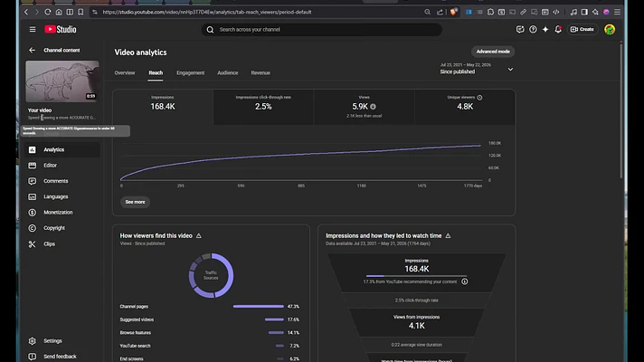
Task: Go back to Channel content arrow
Action: [x=32, y=50]
